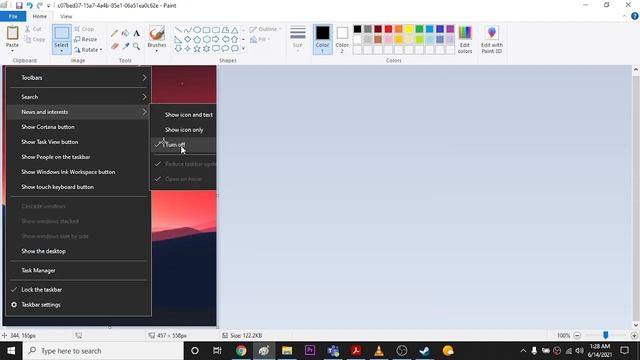Choose the Fill with color bucket tool

tap(125, 33)
